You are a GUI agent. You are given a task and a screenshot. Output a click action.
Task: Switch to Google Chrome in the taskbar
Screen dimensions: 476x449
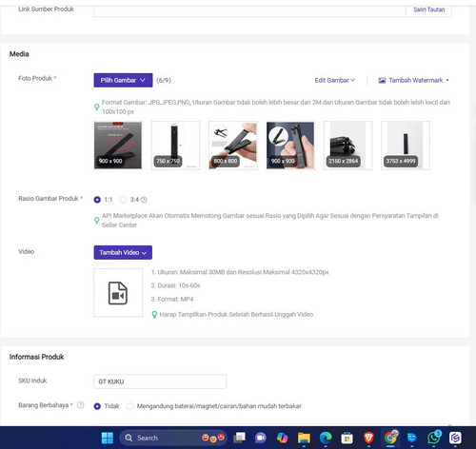[x=390, y=438]
